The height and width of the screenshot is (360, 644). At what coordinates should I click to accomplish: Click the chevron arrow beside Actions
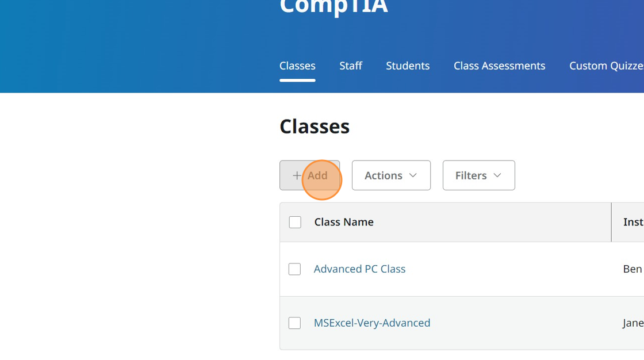413,175
